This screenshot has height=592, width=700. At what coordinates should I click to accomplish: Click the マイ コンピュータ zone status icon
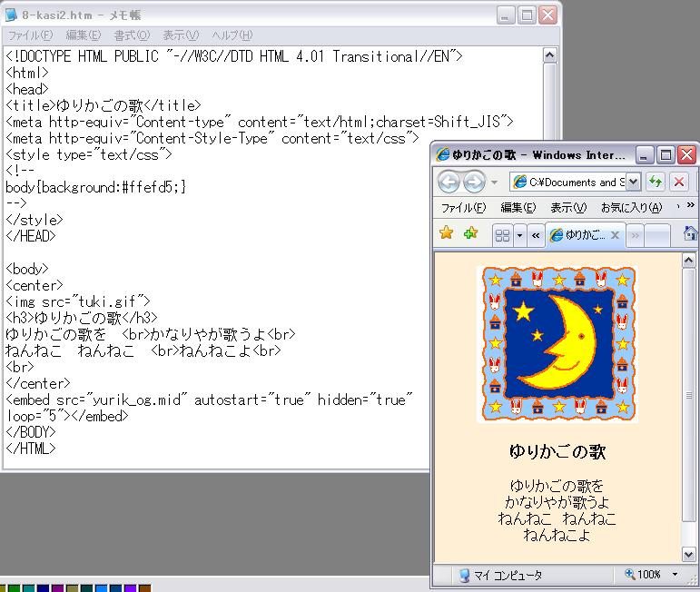point(464,575)
